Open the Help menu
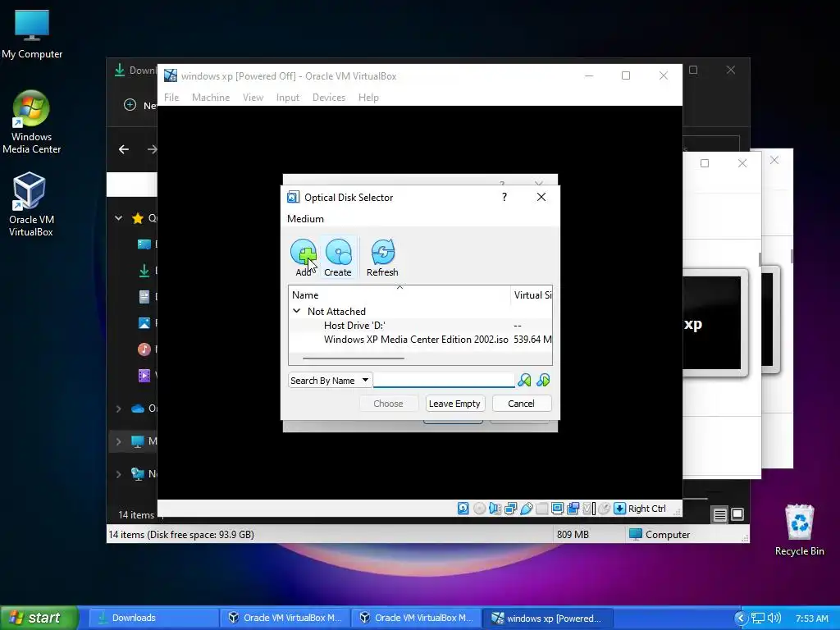840x630 pixels. [368, 98]
